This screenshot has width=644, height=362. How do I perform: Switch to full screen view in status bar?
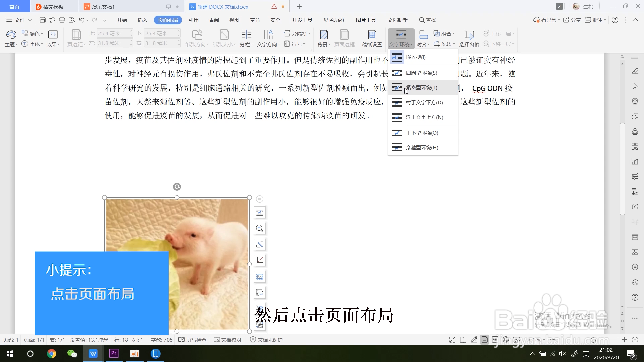tap(452, 340)
